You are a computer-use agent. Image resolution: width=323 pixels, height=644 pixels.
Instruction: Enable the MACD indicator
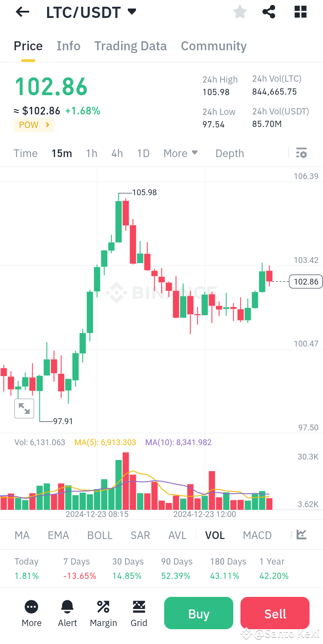pos(257,535)
